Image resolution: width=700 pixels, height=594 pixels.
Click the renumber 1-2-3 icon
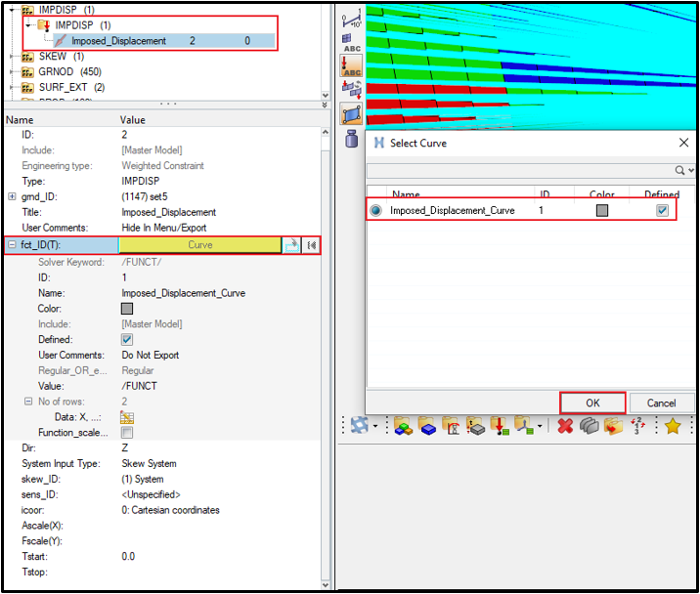(x=637, y=426)
